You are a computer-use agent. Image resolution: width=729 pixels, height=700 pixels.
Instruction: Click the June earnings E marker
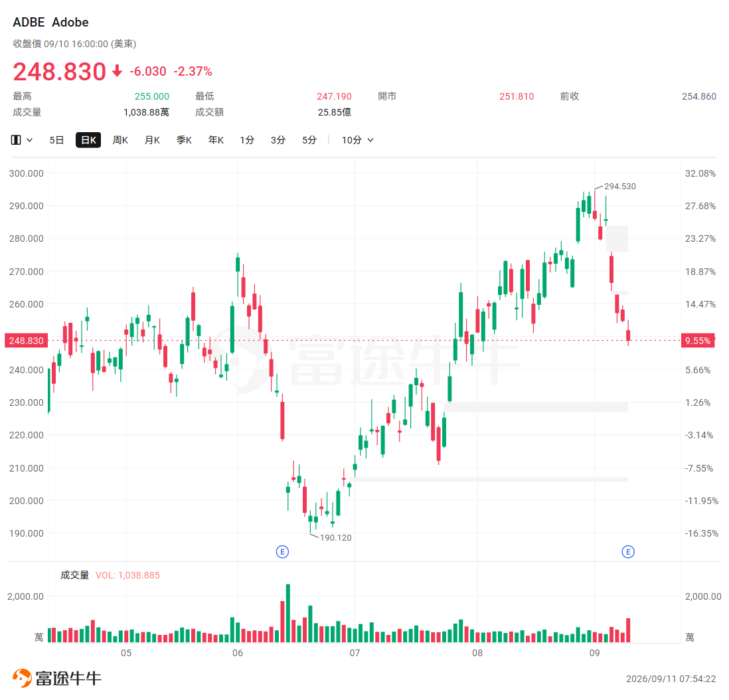click(282, 552)
